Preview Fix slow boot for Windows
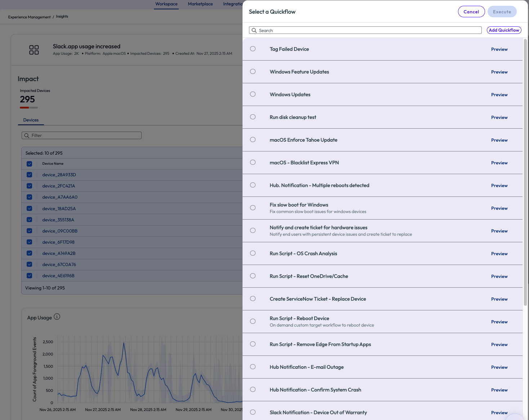529x420 pixels. click(x=499, y=208)
